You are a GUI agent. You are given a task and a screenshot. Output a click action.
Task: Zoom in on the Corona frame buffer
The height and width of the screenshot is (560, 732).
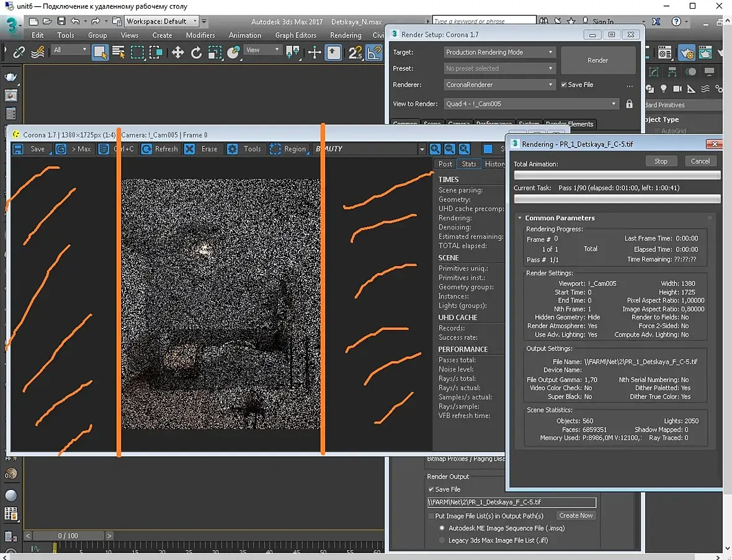(x=435, y=149)
